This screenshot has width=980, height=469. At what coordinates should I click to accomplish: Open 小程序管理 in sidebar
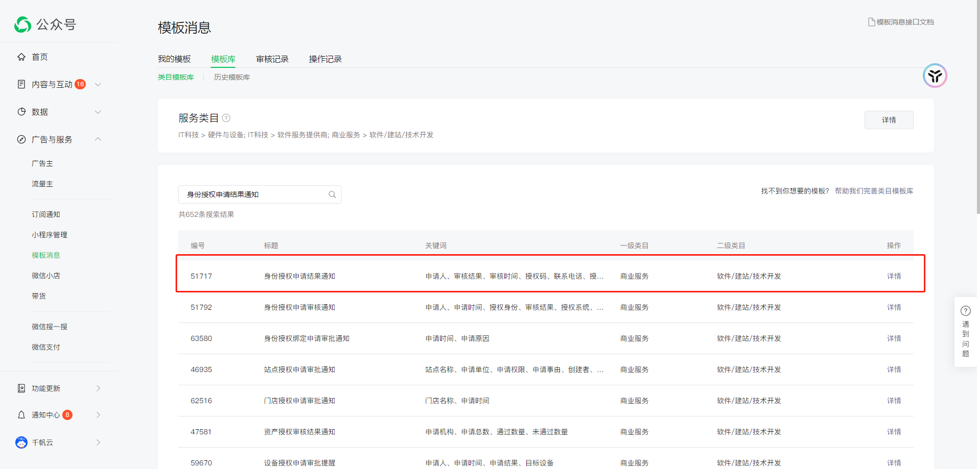50,235
